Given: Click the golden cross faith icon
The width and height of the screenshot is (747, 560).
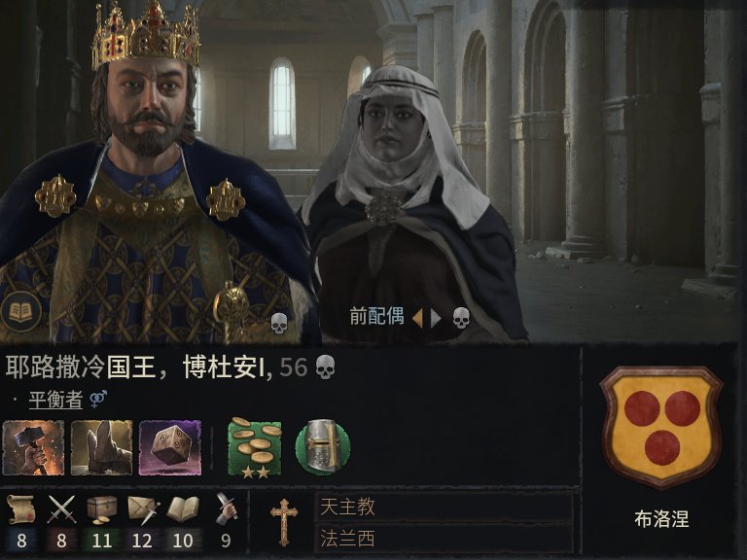Looking at the screenshot, I should pyautogui.click(x=284, y=522).
